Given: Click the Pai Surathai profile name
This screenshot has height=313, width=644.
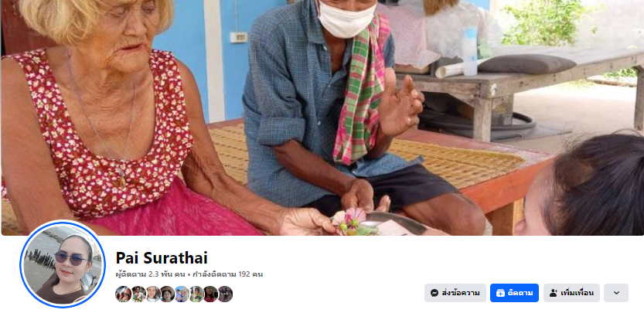Looking at the screenshot, I should point(162,258).
